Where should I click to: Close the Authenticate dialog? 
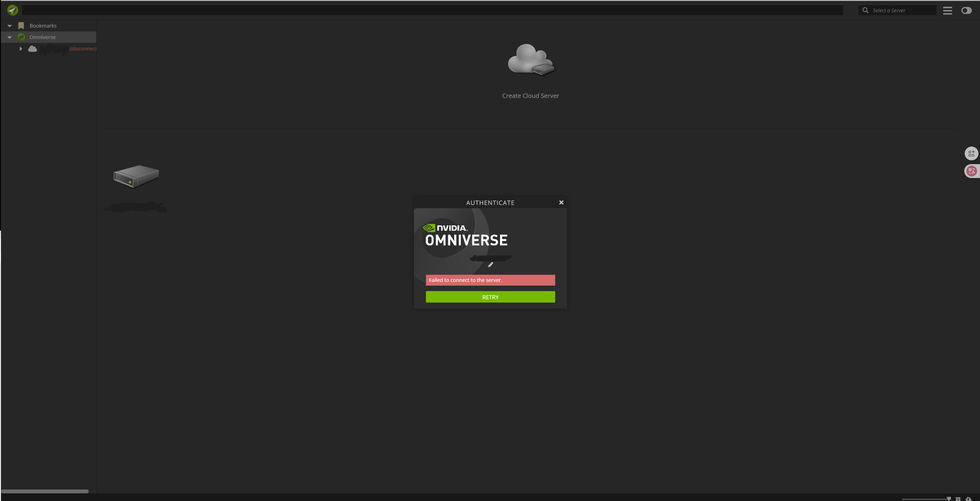[561, 202]
